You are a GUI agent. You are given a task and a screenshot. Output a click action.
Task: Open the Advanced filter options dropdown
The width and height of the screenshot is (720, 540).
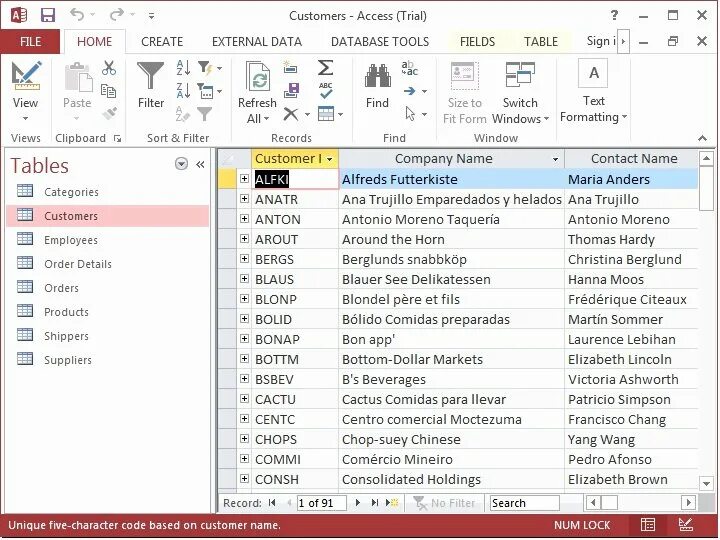209,91
